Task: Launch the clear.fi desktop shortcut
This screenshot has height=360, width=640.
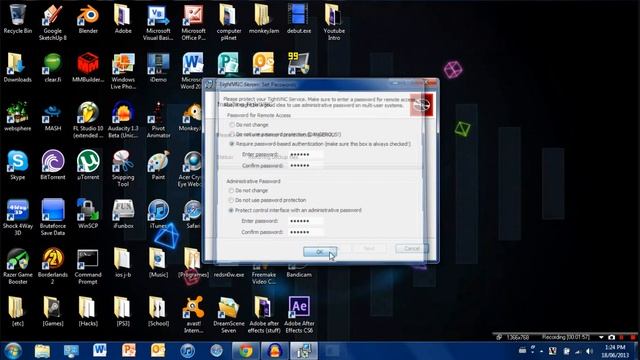Action: click(53, 68)
